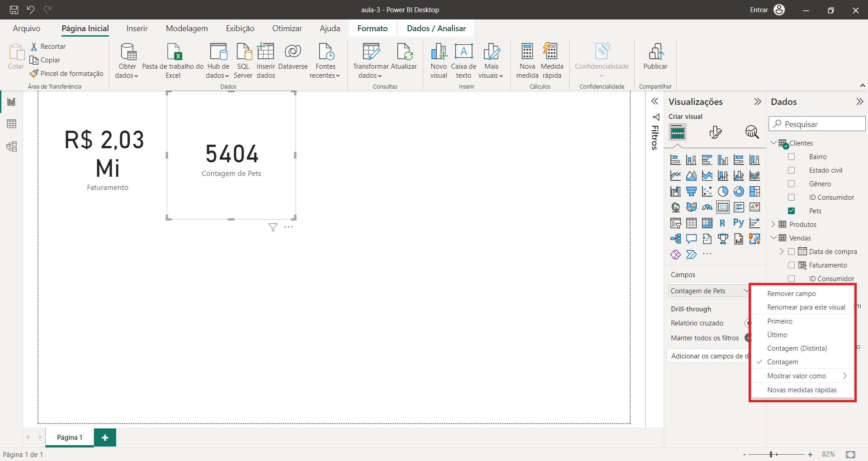Switch to the Modelagem ribbon tab
Image resolution: width=868 pixels, height=461 pixels.
187,28
